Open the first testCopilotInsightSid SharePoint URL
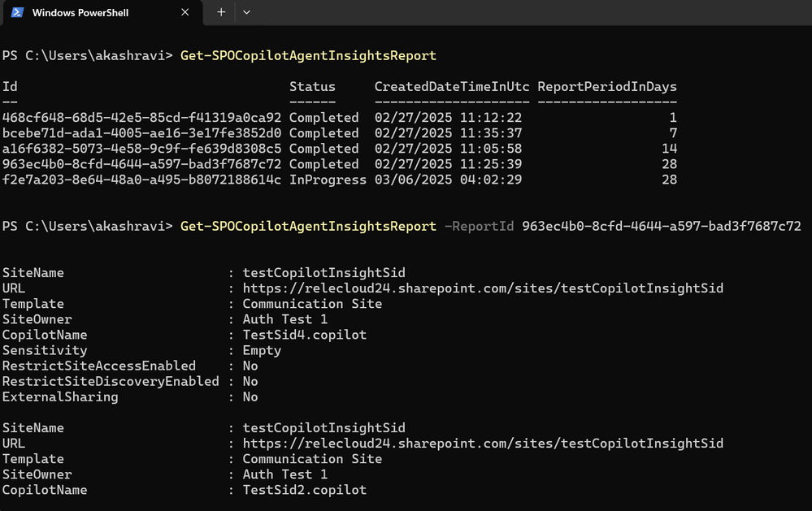The image size is (812, 511). 483,288
